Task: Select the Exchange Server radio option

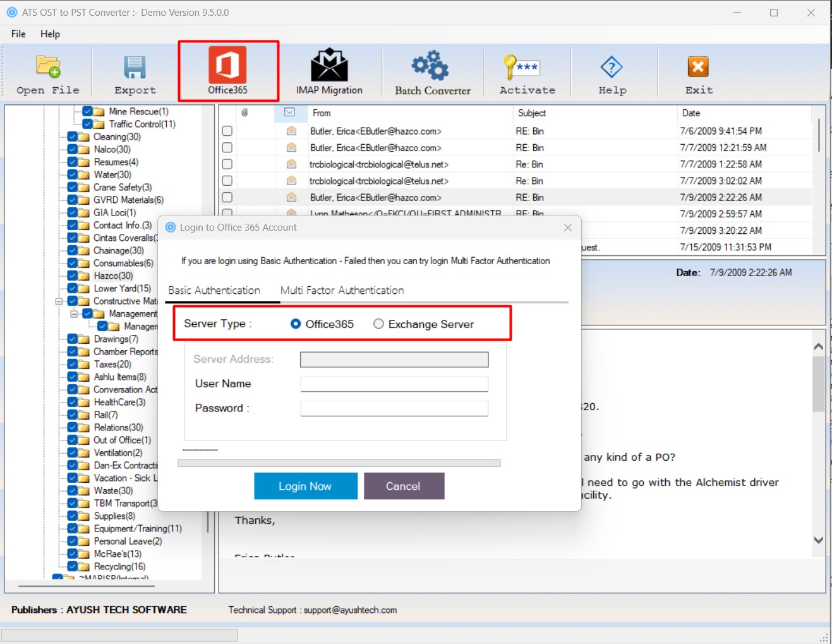Action: pos(378,324)
